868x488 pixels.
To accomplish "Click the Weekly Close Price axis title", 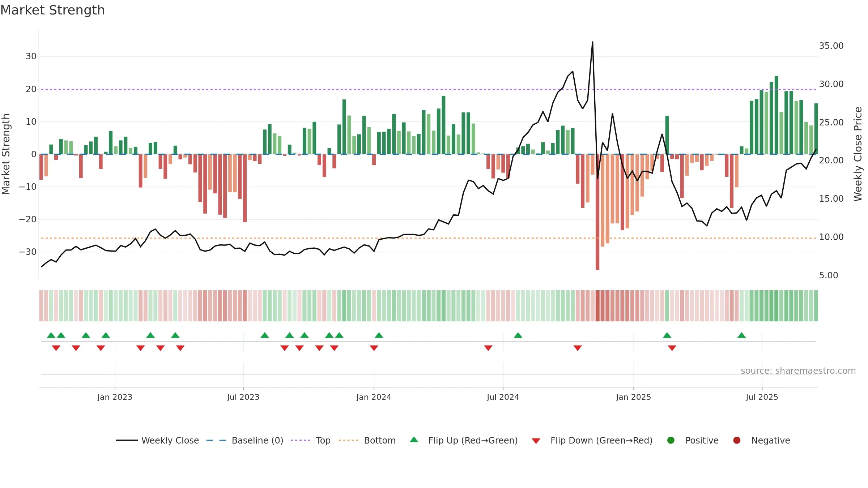I will 858,154.
